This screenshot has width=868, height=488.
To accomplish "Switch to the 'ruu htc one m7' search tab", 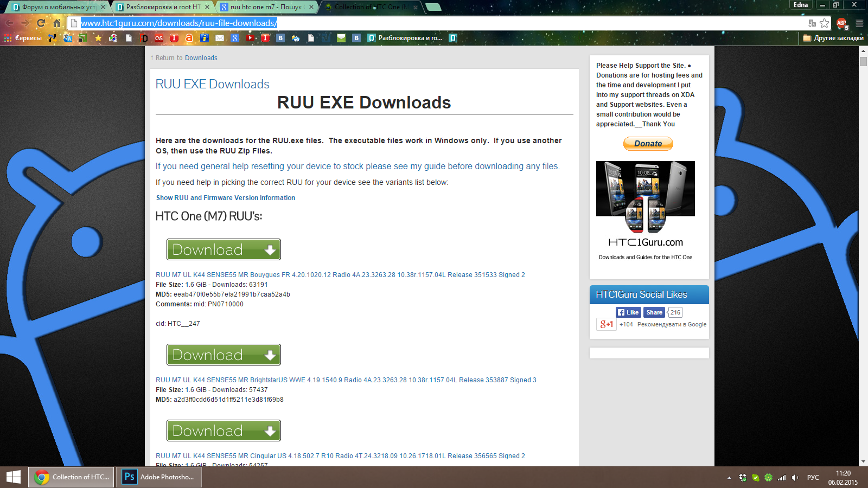I will [x=264, y=7].
